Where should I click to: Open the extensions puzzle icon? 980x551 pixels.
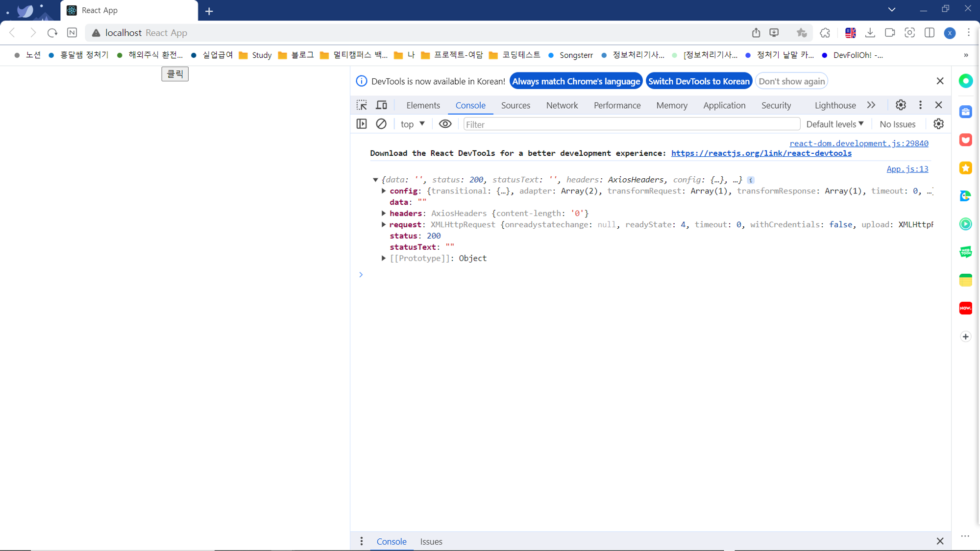coord(825,33)
